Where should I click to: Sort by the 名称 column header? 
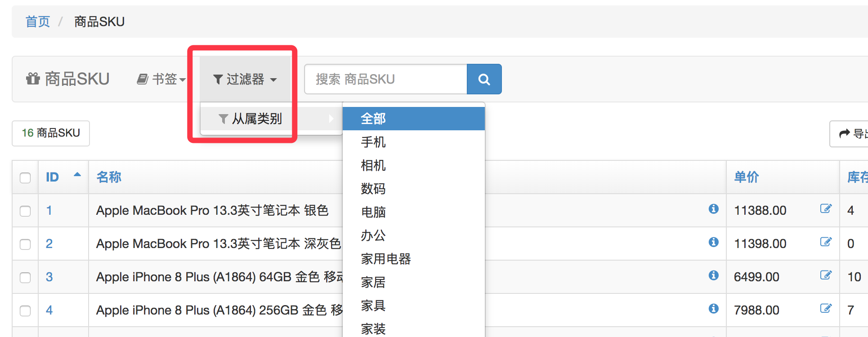[109, 177]
